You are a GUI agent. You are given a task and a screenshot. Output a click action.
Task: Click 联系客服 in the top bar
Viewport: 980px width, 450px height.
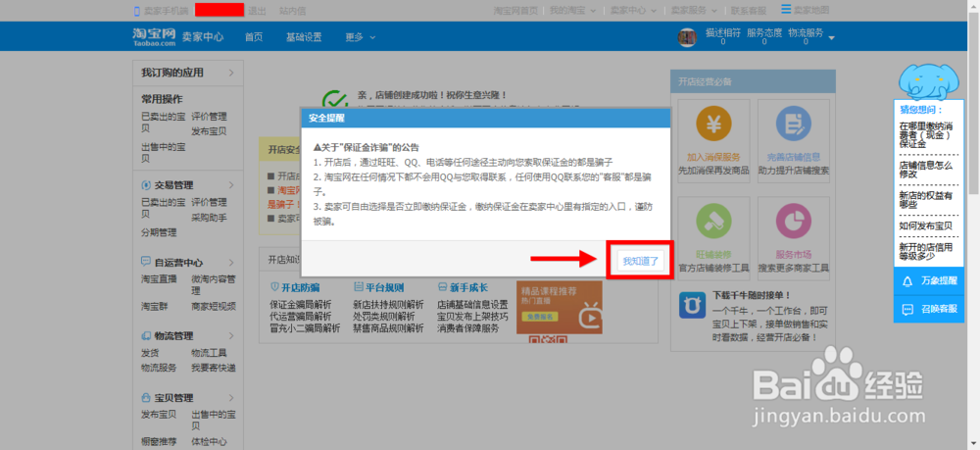tap(749, 11)
